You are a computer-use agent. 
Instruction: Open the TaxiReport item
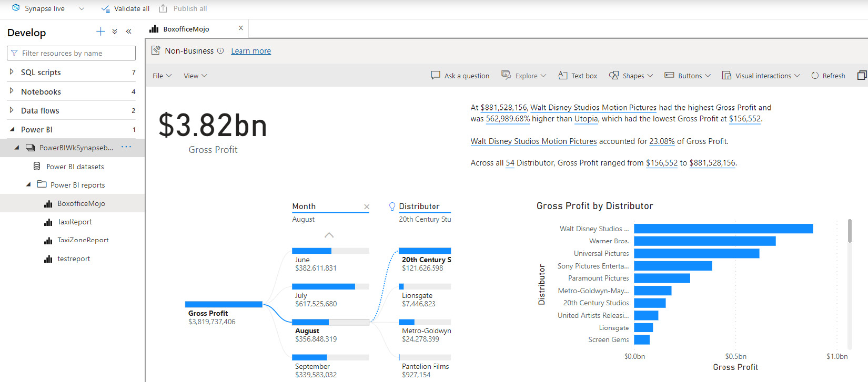coord(75,222)
